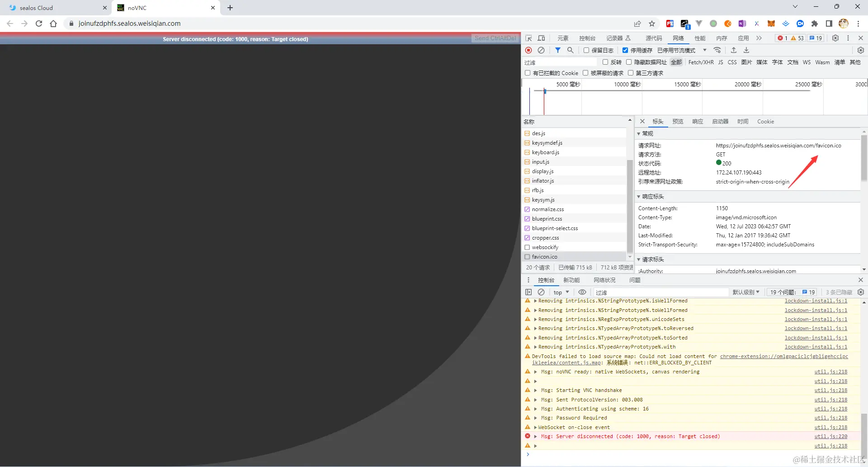Expand the 'Starting VNC handshake' message
Image resolution: width=868 pixels, height=467 pixels.
[535, 390]
